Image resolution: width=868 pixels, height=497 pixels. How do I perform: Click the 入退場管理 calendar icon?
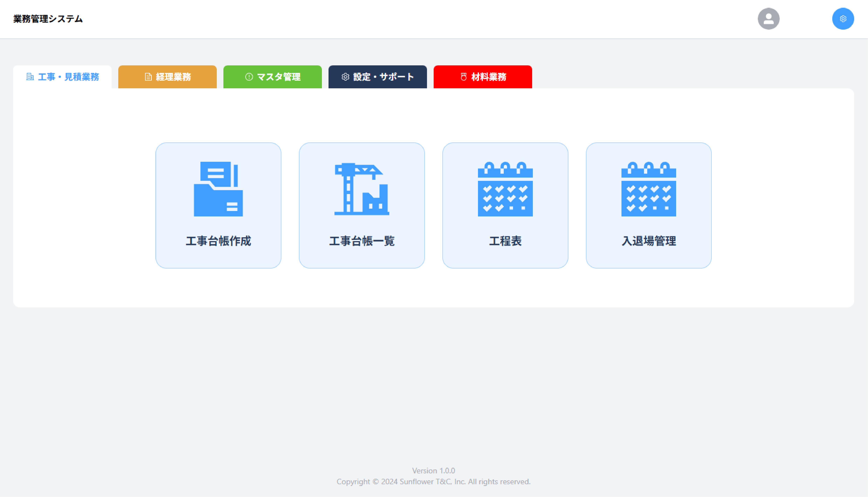coord(649,189)
